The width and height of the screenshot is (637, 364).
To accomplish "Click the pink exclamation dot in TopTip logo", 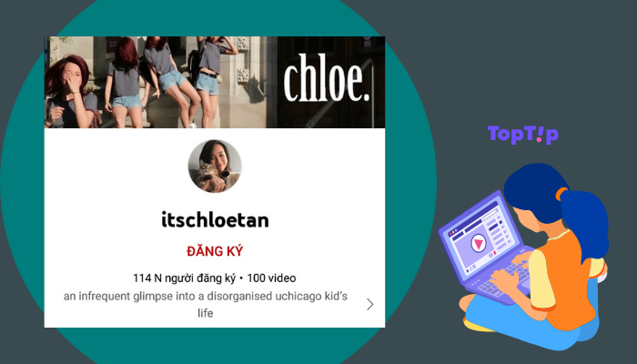I will click(539, 140).
